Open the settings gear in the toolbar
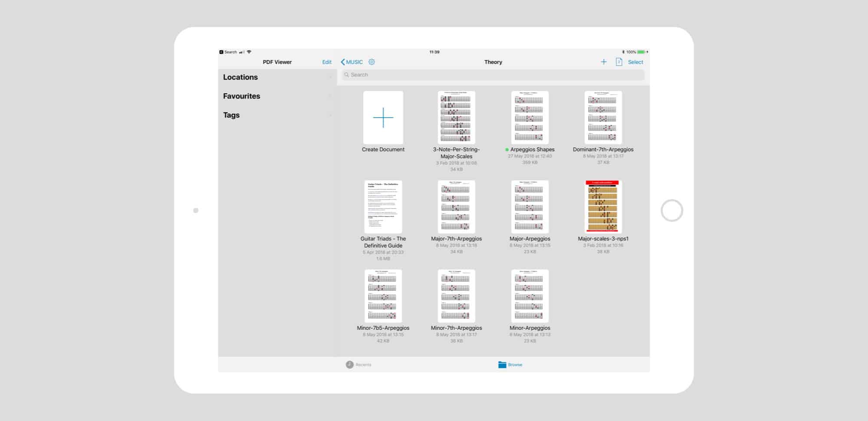This screenshot has height=421, width=868. point(372,62)
